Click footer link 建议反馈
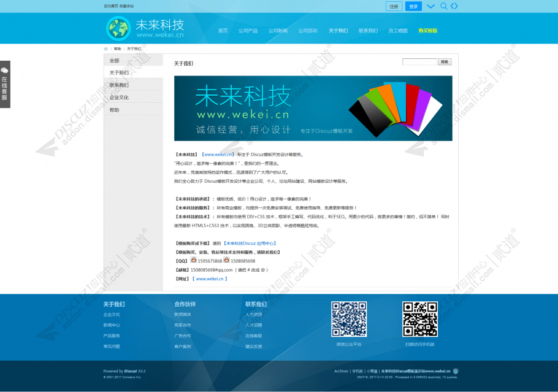This screenshot has height=392, width=558. [254, 347]
